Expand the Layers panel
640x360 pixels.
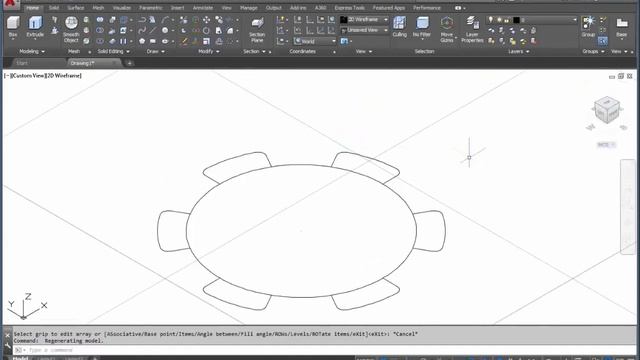(518, 51)
